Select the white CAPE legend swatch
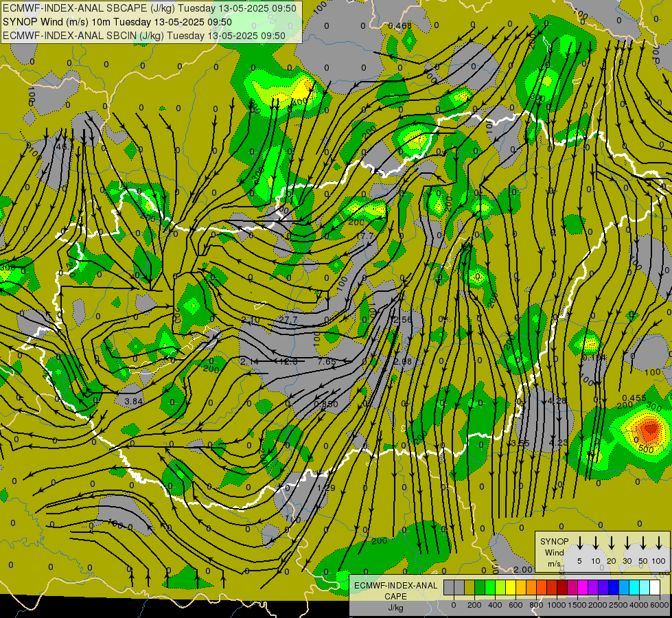 coord(654,588)
